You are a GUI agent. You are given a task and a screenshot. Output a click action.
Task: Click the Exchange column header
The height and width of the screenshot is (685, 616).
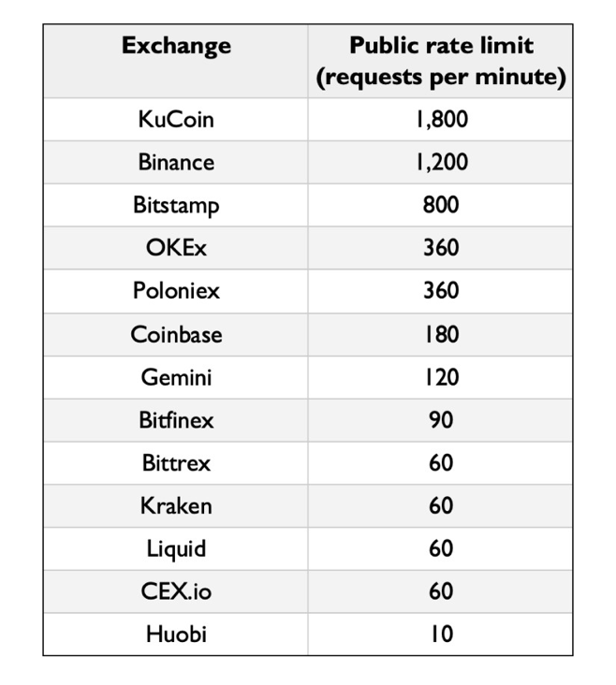pyautogui.click(x=176, y=45)
